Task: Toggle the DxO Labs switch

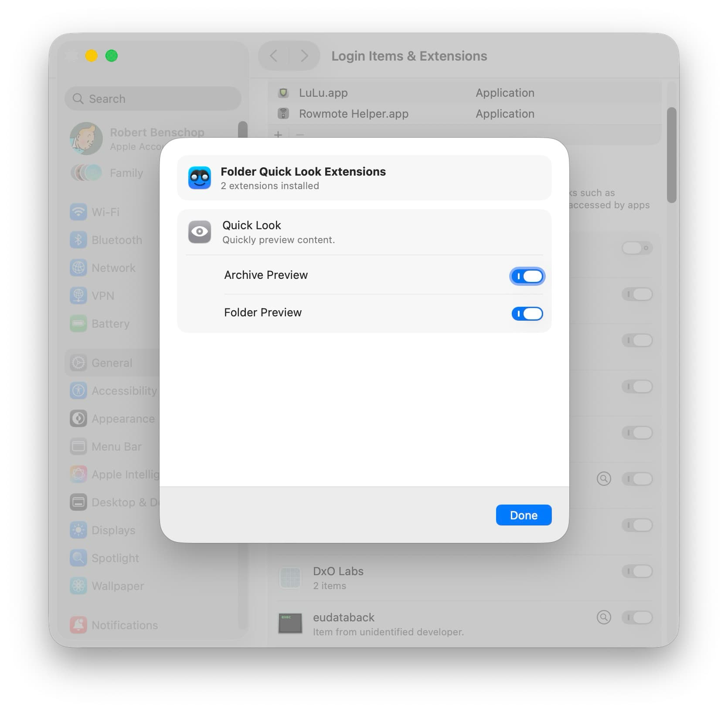Action: (x=637, y=571)
